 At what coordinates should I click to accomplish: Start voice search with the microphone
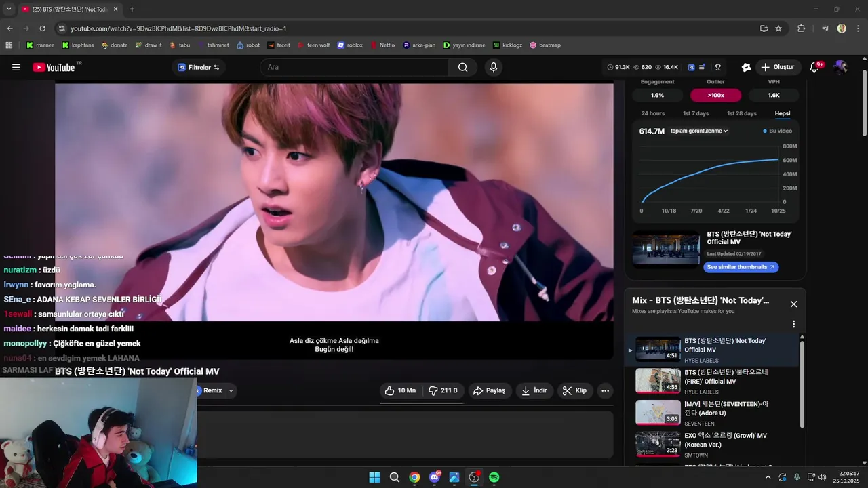[494, 67]
